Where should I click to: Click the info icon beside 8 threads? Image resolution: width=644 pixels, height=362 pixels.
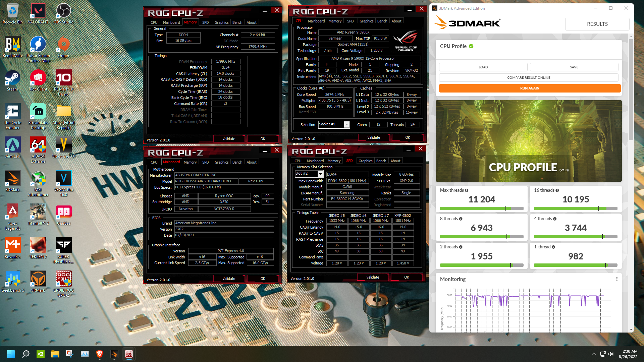click(x=461, y=219)
